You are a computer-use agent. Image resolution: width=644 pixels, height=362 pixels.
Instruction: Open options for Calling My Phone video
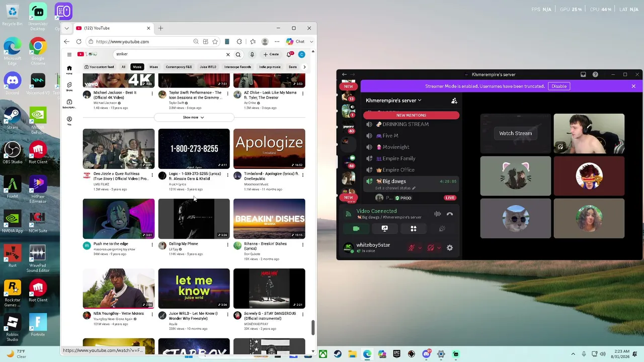[x=227, y=244]
